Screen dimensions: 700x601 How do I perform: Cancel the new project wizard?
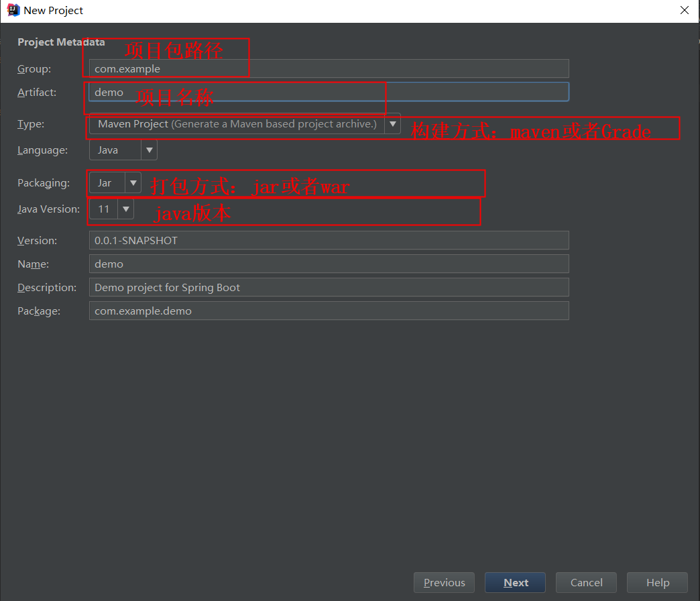coord(586,582)
